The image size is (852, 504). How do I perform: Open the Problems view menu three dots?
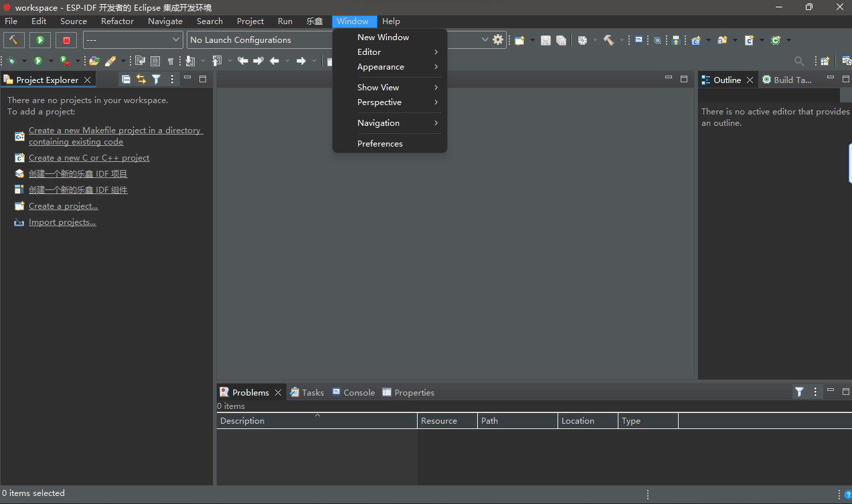tap(815, 392)
